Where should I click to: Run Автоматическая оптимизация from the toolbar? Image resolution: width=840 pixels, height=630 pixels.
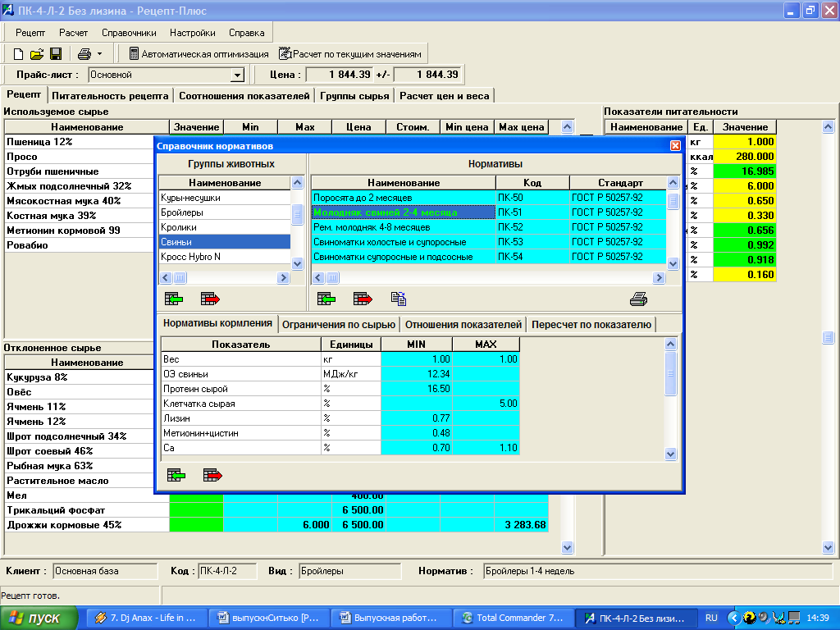(x=199, y=54)
